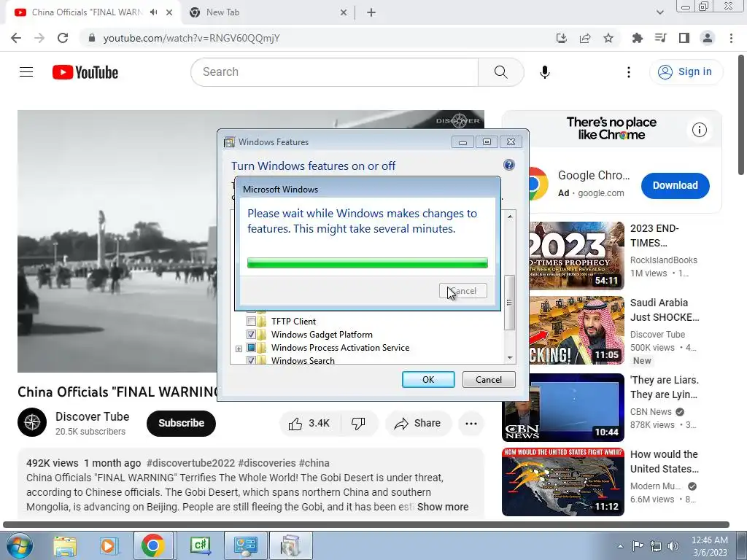Viewport: 747px width, 560px height.
Task: Click the Download button for Chrome ad
Action: coord(675,185)
